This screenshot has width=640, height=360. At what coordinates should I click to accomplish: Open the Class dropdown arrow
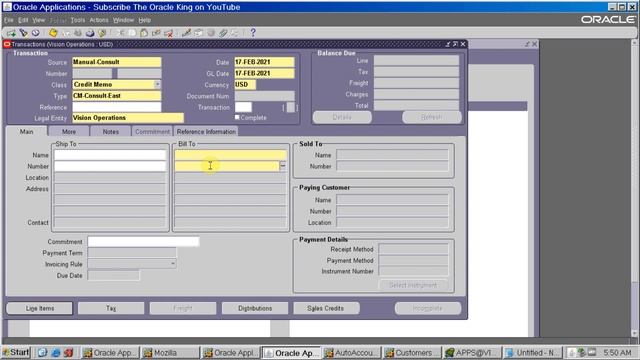(158, 84)
